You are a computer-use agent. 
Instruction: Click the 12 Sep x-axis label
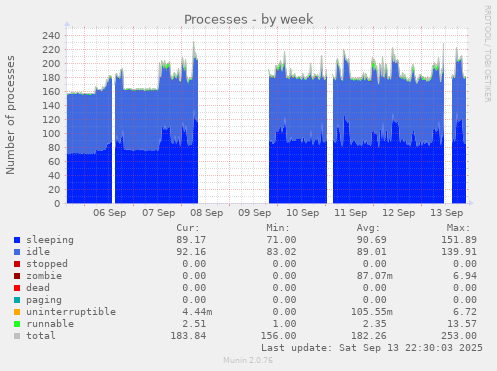(x=399, y=213)
